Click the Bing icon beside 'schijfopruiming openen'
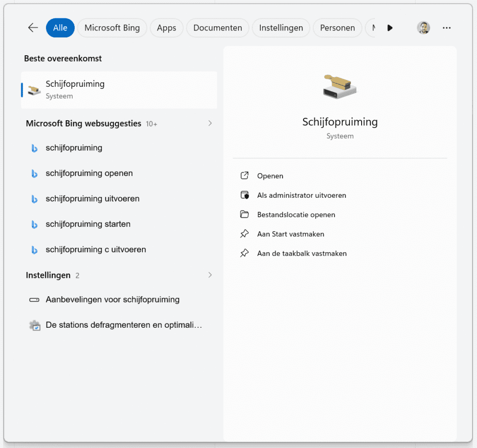477x448 pixels. (x=34, y=174)
